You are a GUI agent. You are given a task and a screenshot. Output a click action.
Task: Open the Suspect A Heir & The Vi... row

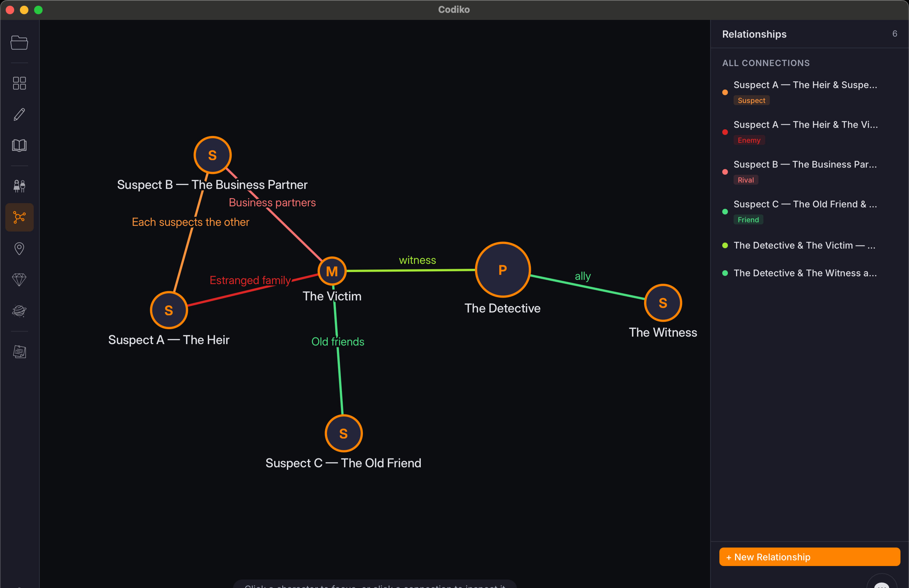(x=809, y=132)
